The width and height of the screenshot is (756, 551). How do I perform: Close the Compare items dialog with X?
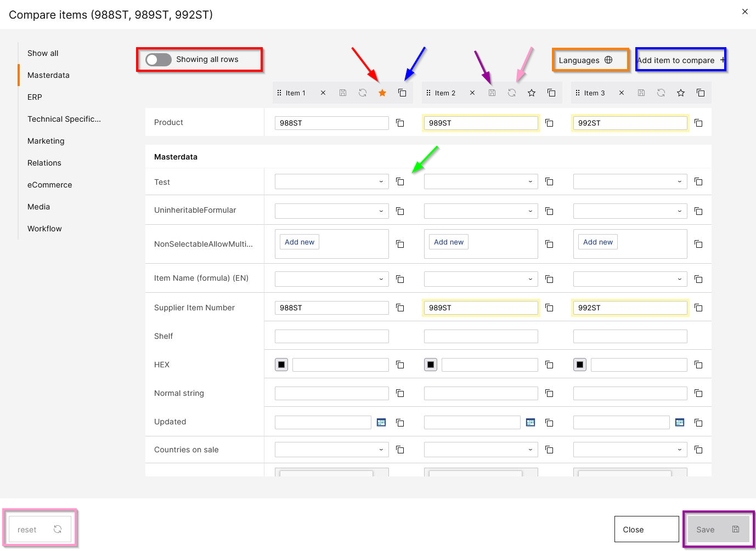[745, 12]
